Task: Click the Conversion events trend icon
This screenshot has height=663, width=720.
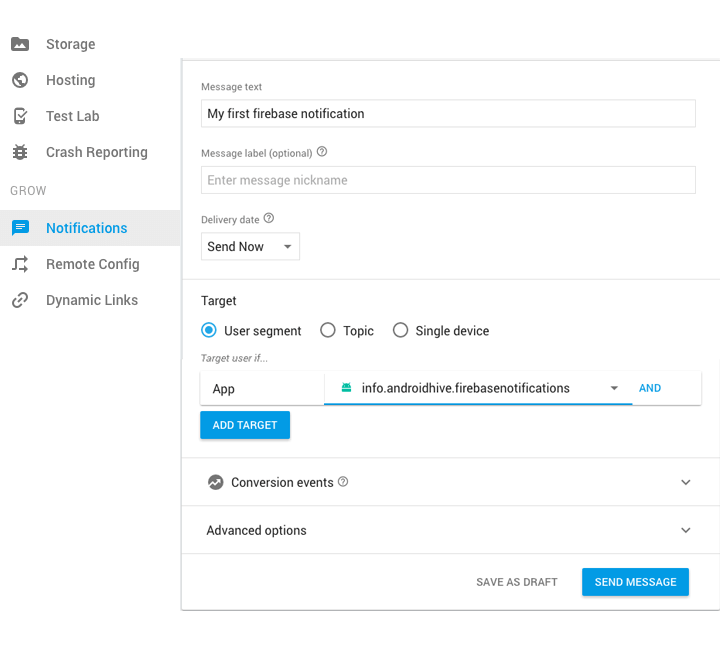Action: [x=215, y=482]
